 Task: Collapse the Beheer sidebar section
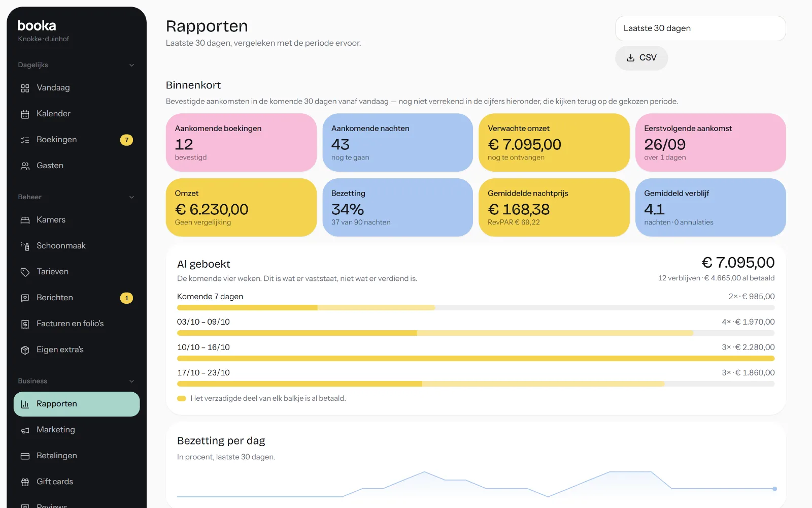[131, 197]
